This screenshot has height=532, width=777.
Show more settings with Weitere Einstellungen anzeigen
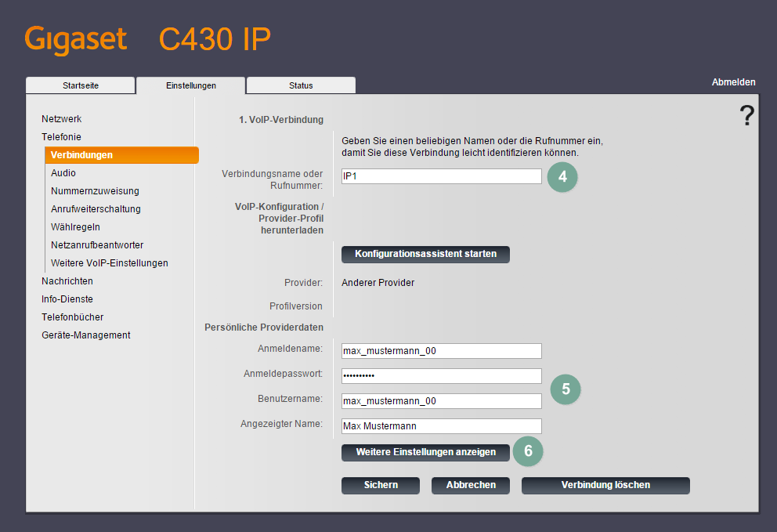pos(425,452)
